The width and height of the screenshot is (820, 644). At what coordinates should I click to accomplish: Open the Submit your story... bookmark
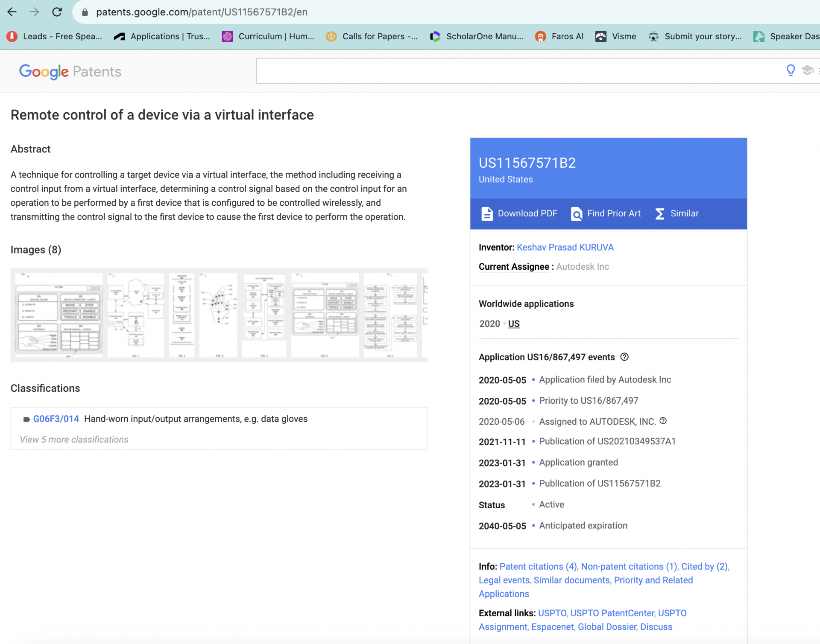695,36
